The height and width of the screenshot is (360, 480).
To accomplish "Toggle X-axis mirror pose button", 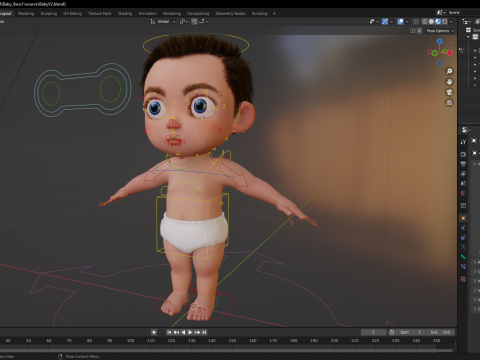I will 419,31.
